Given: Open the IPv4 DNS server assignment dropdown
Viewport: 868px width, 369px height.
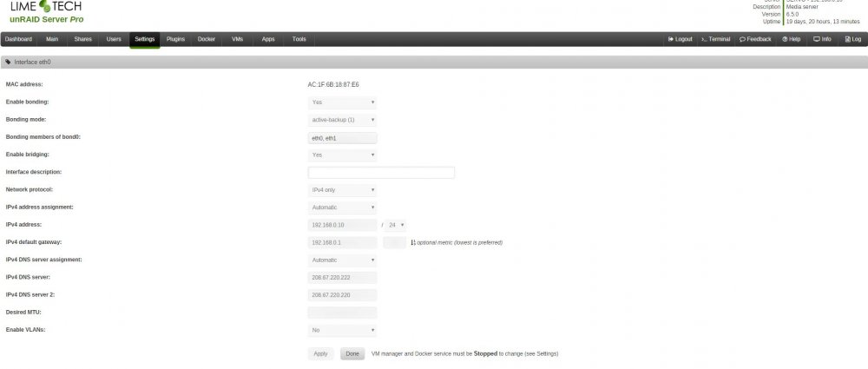Looking at the screenshot, I should point(342,260).
